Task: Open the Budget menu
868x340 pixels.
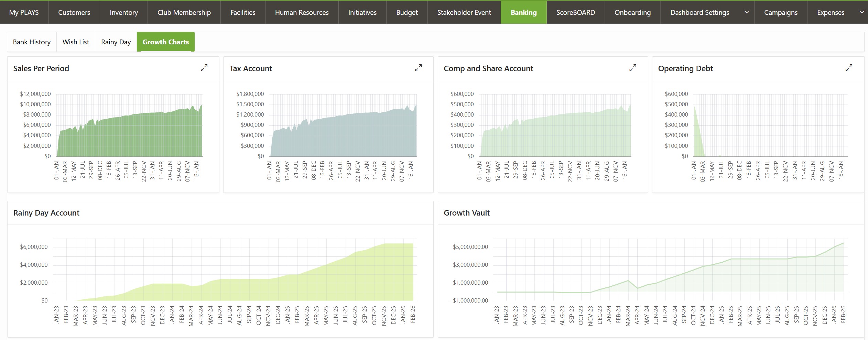Action: point(407,12)
